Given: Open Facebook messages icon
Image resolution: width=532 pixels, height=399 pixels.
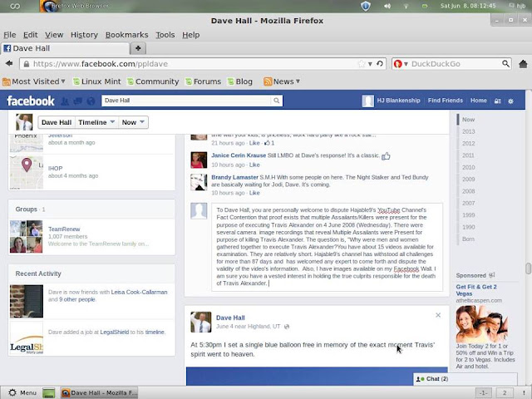Looking at the screenshot, I should coord(78,101).
